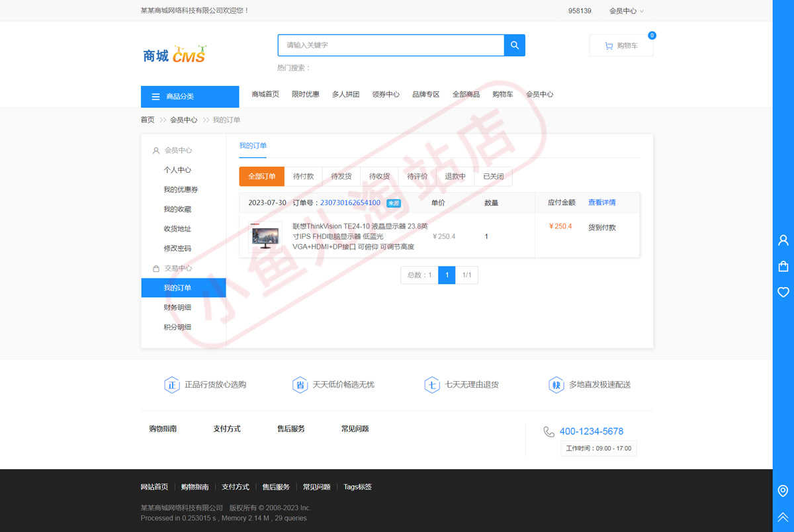
Task: Click the 七 hexagon icon for 七天无理由退货
Action: pos(432,384)
